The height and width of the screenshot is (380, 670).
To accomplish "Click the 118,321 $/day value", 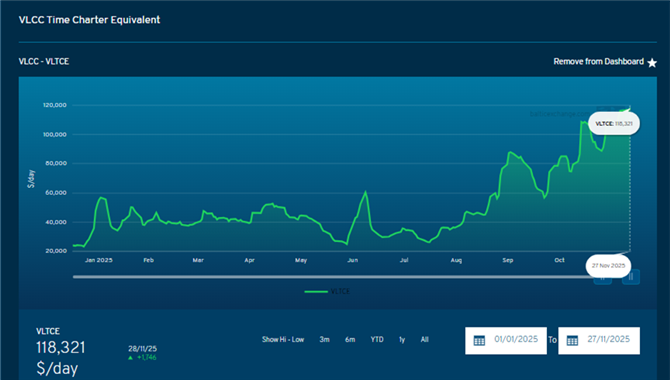I will click(61, 357).
